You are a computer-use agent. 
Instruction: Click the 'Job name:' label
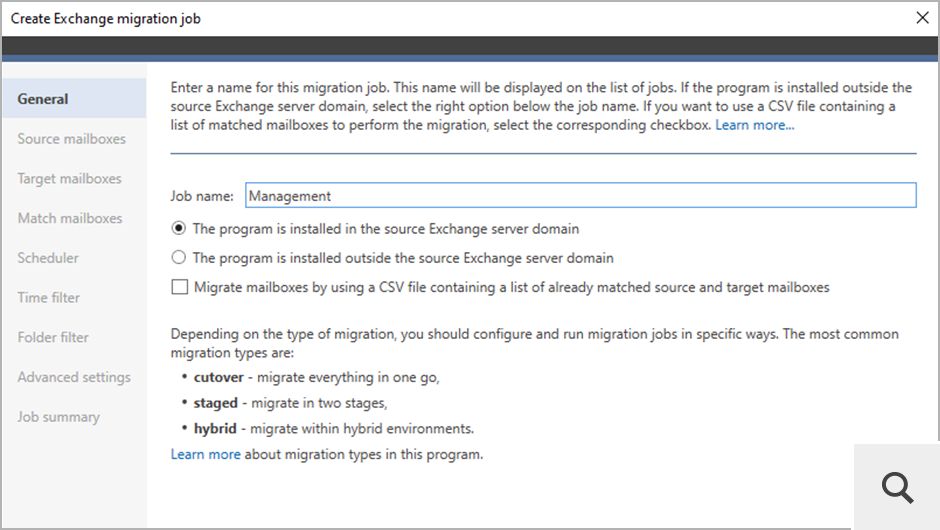coord(202,196)
